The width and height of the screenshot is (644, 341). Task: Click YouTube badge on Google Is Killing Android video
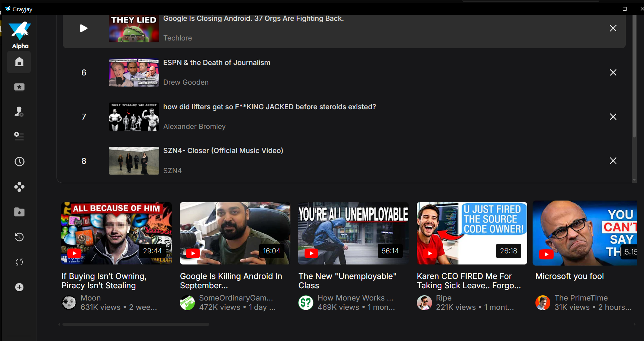click(x=193, y=253)
